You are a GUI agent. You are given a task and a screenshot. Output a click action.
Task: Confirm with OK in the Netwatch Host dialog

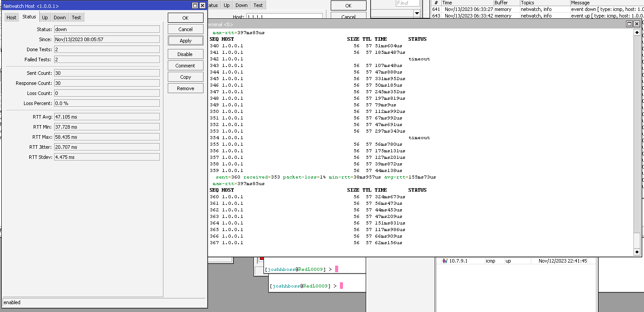(x=185, y=18)
